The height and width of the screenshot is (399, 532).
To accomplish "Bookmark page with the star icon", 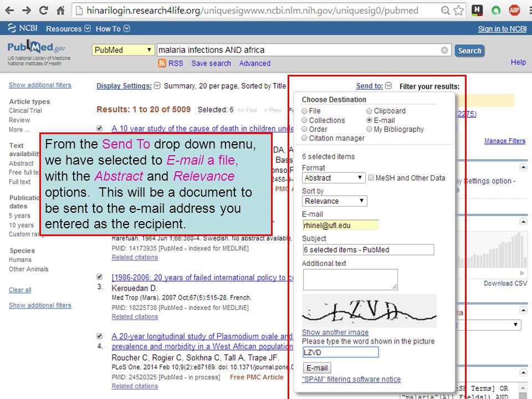I will click(458, 11).
